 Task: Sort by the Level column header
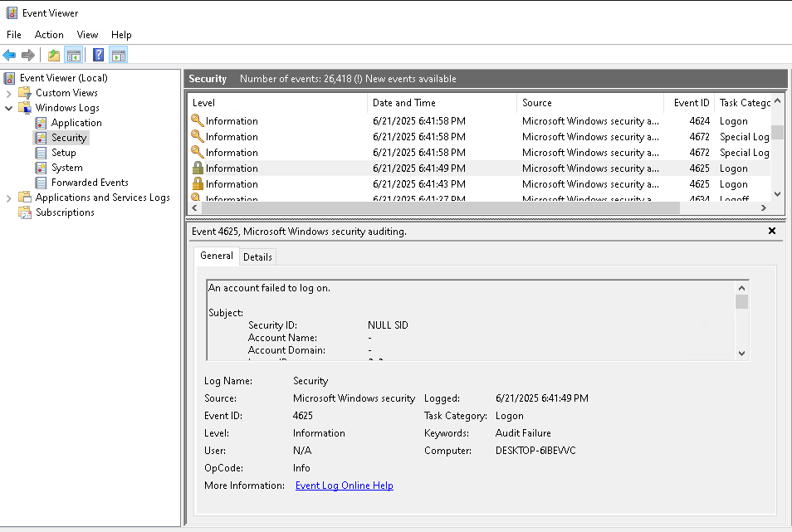278,103
